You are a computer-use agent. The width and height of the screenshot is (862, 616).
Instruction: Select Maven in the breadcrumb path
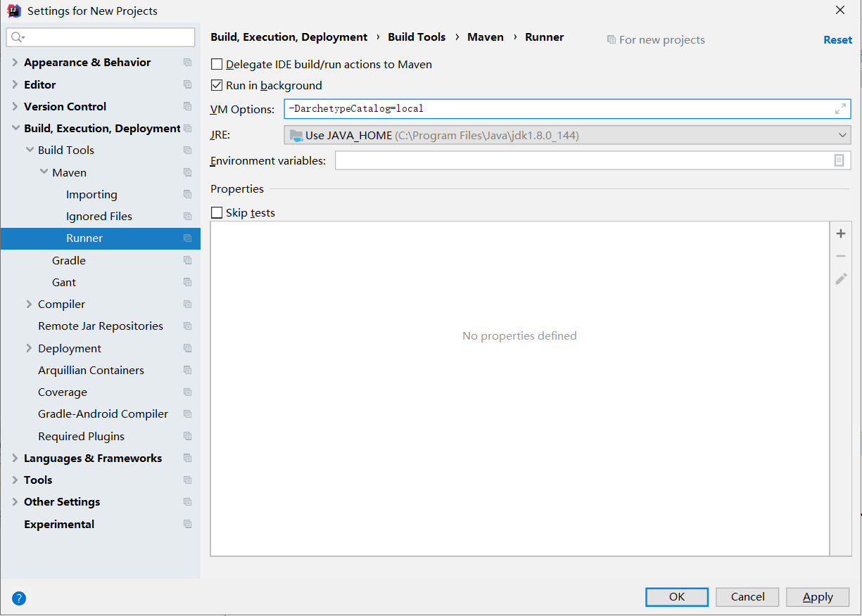tap(486, 37)
